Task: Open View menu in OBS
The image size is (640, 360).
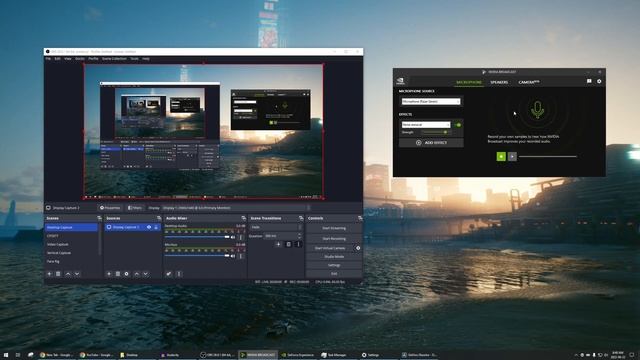Action: [x=68, y=59]
